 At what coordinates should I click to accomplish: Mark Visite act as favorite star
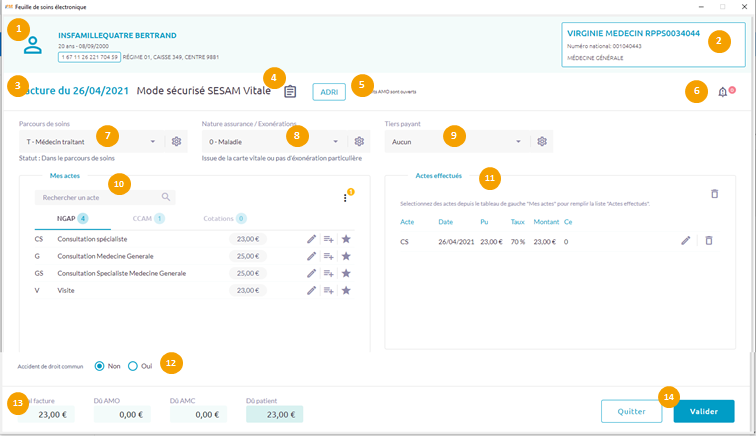tap(346, 290)
